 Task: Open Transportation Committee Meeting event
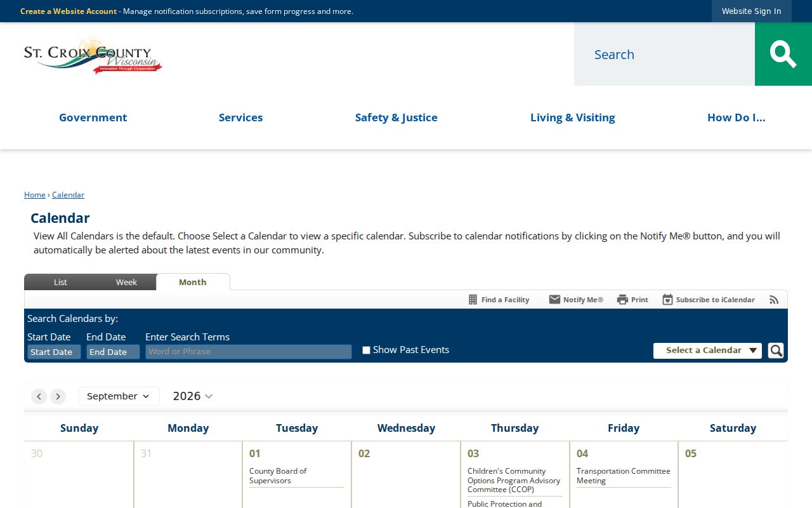(x=624, y=476)
